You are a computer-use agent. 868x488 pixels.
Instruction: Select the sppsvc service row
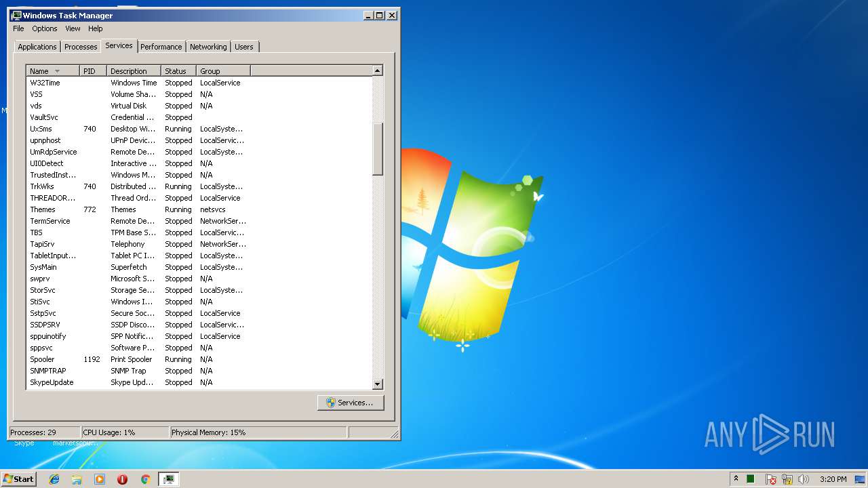199,348
